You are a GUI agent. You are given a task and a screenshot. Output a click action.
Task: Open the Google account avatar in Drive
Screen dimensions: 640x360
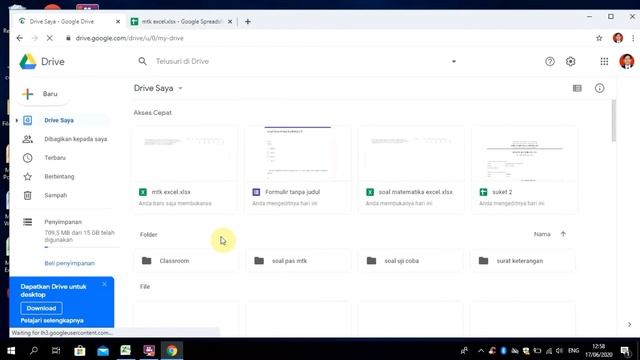tap(627, 61)
